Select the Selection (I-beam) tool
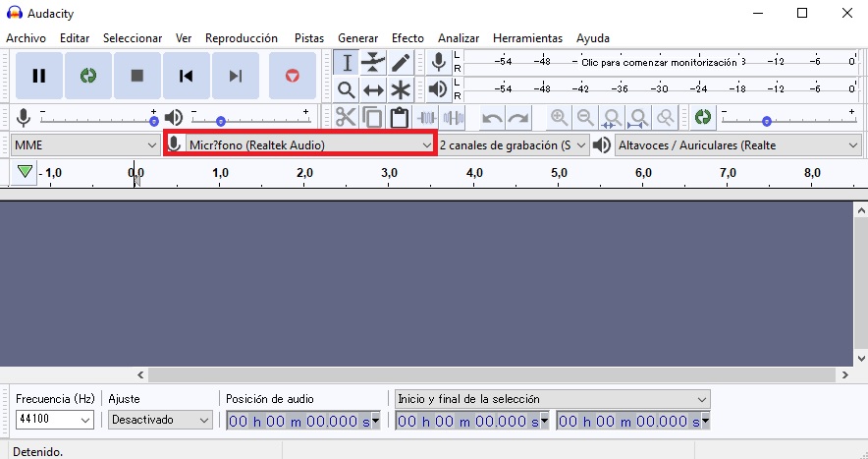This screenshot has height=459, width=868. point(347,63)
